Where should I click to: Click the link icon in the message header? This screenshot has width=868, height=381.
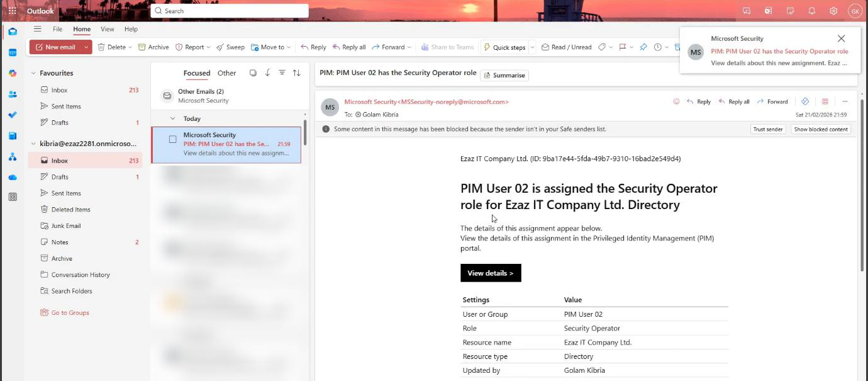coord(804,101)
